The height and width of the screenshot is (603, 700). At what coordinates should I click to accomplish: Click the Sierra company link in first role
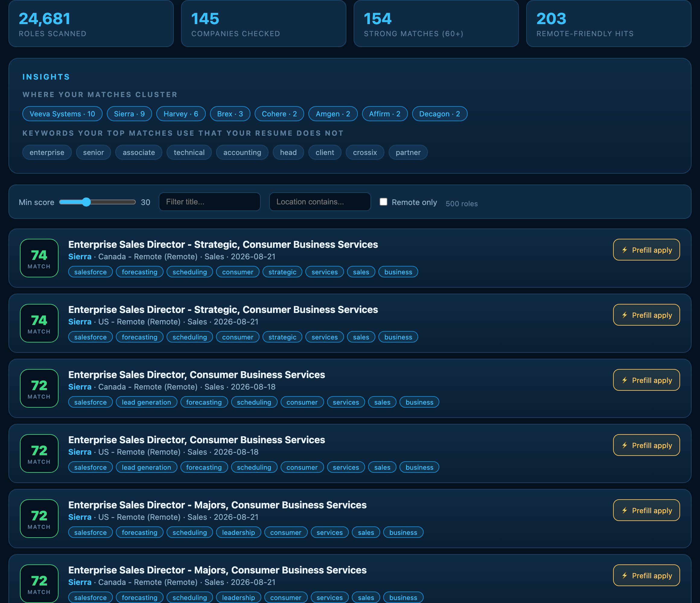pos(80,257)
